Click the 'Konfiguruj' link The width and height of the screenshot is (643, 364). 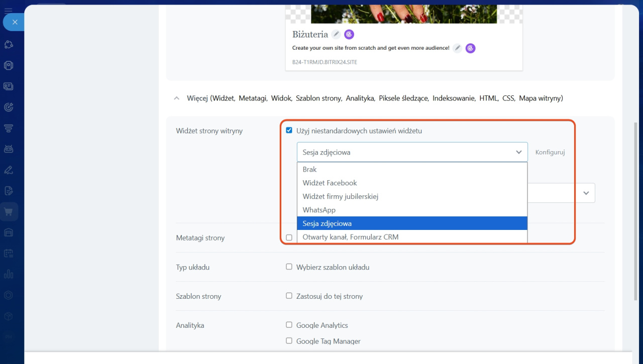[550, 152]
